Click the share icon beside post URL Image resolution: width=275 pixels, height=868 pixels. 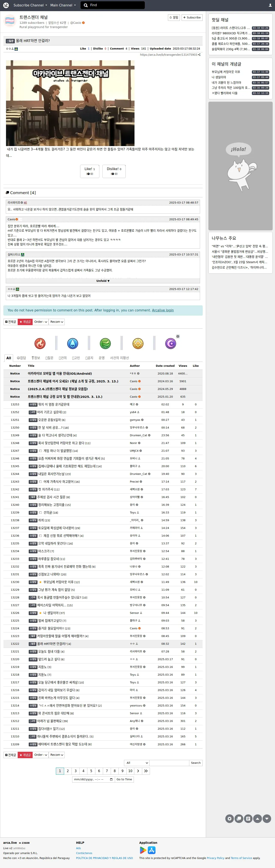click(x=199, y=55)
